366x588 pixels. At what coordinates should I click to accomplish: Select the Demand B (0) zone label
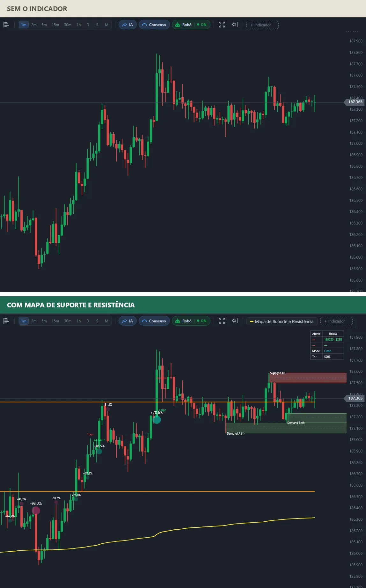pos(296,423)
